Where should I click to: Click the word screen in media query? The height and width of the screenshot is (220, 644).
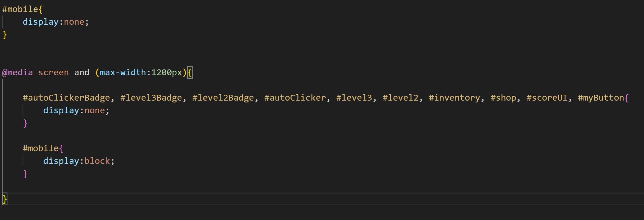[53, 73]
